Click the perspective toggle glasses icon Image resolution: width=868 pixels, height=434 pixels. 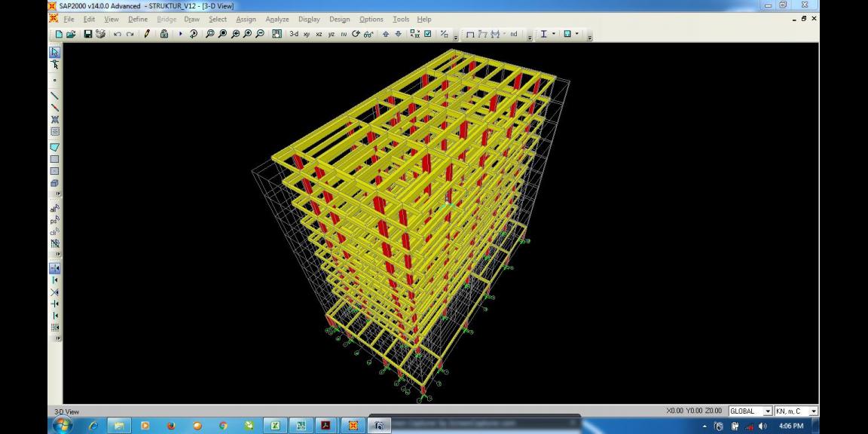(x=369, y=34)
